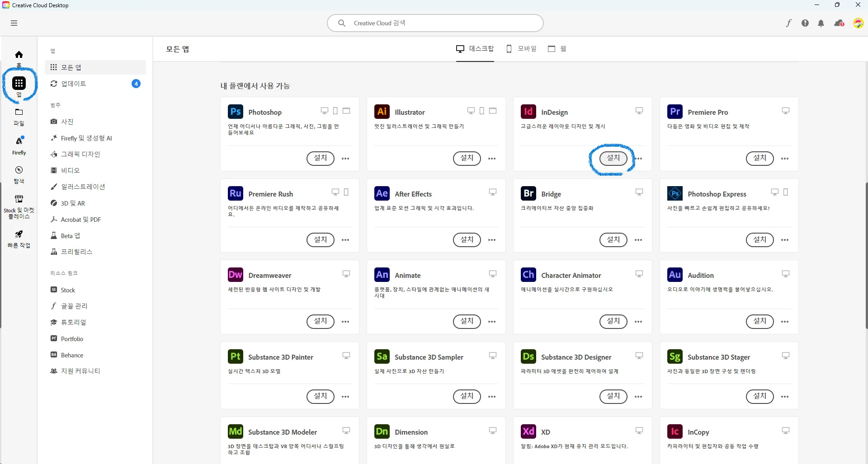Click the Photoshop Express app icon

(675, 193)
